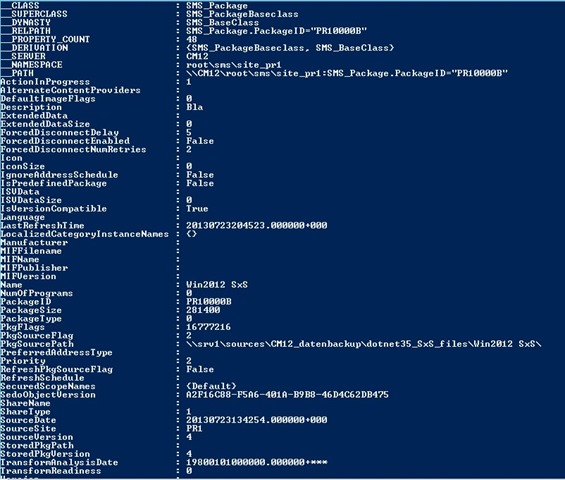
Task: Click the ForcedDisconnectEnabled False value
Action: pos(200,141)
